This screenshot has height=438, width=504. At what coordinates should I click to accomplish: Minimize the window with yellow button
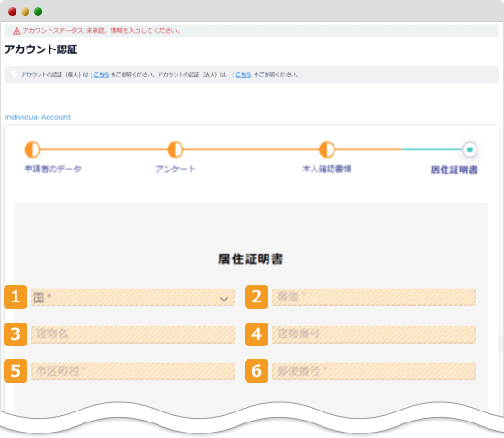coord(26,12)
